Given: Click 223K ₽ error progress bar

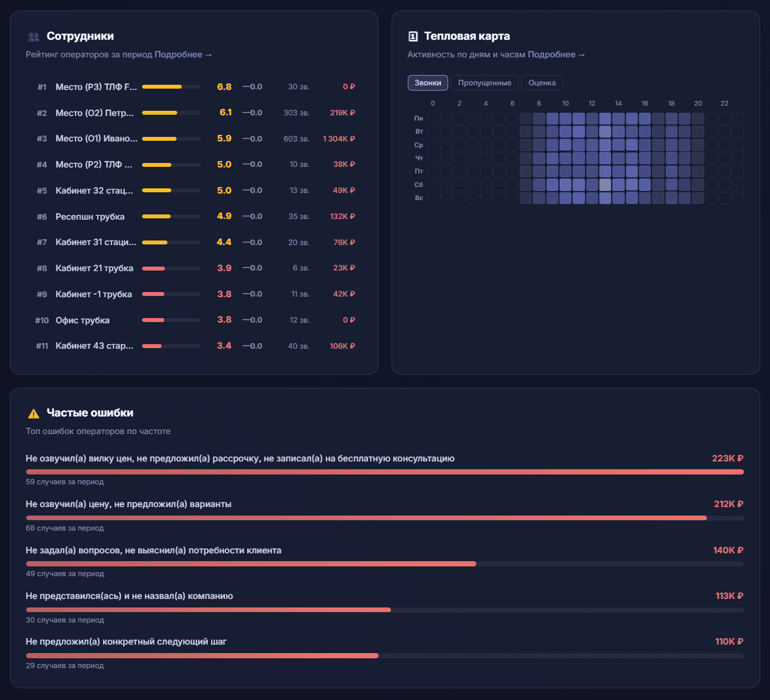Looking at the screenshot, I should [x=384, y=472].
